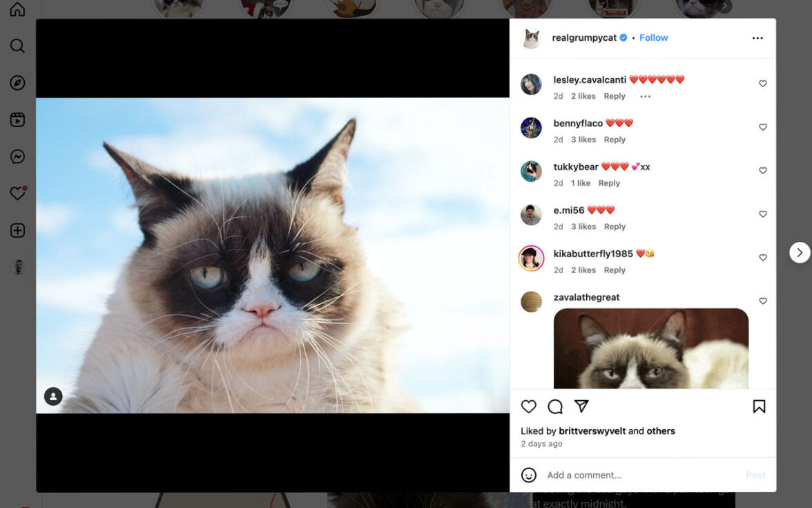Click the comment speech bubble icon
Viewport: 812px width, 508px height.
(555, 406)
